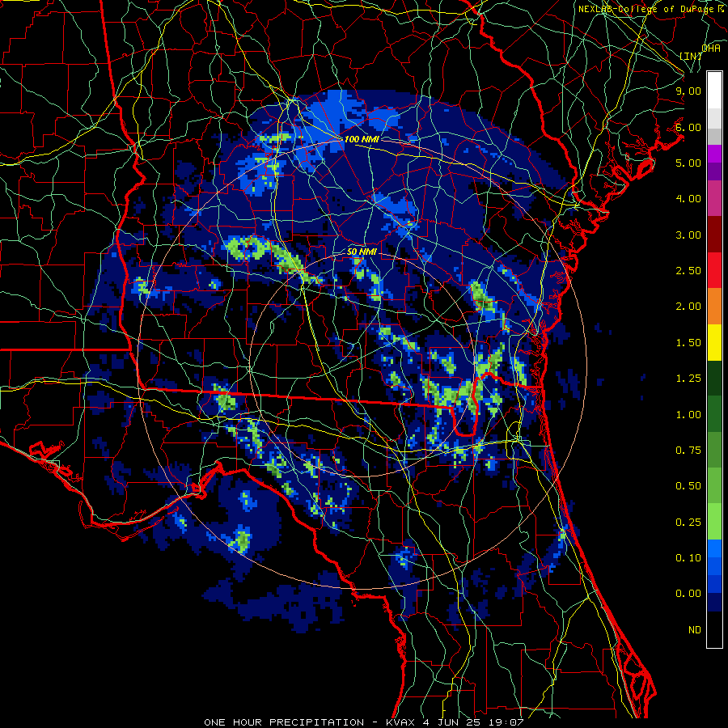Pick the black ND swatch at legend bottom
The image size is (728, 728).
click(714, 629)
